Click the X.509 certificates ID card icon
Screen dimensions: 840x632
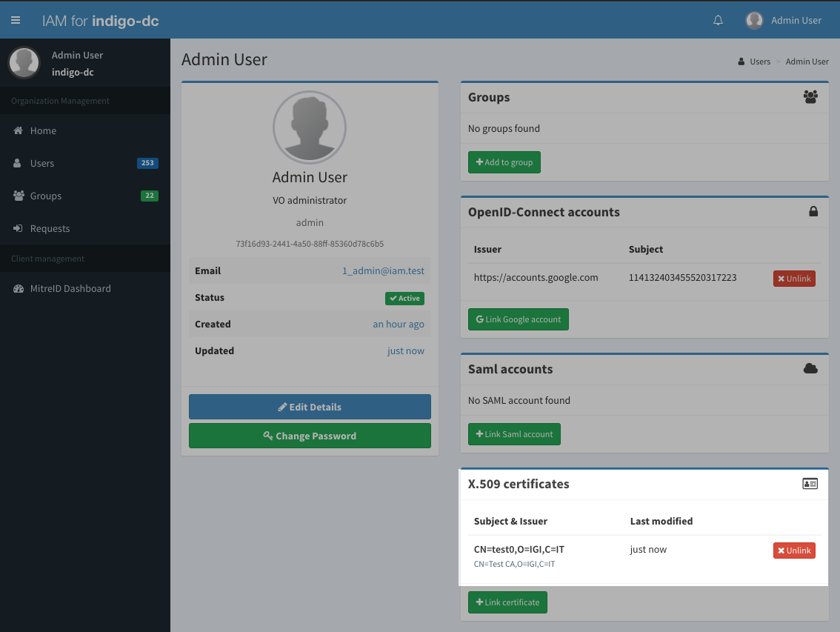pos(810,484)
